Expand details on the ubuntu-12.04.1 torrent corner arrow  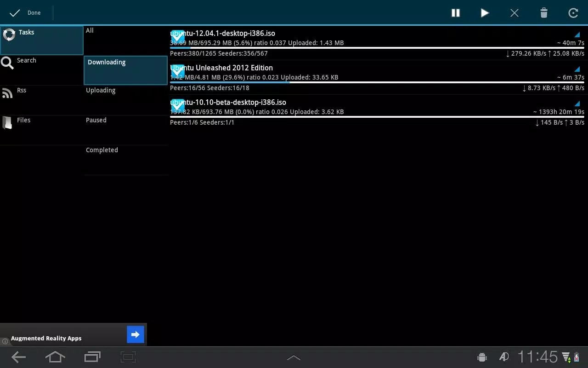[x=577, y=34]
